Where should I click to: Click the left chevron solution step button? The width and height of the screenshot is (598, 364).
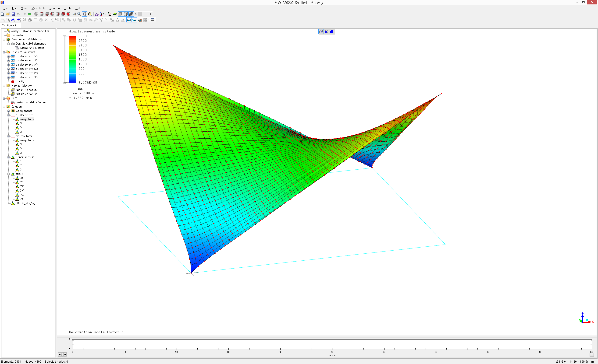tap(136, 14)
